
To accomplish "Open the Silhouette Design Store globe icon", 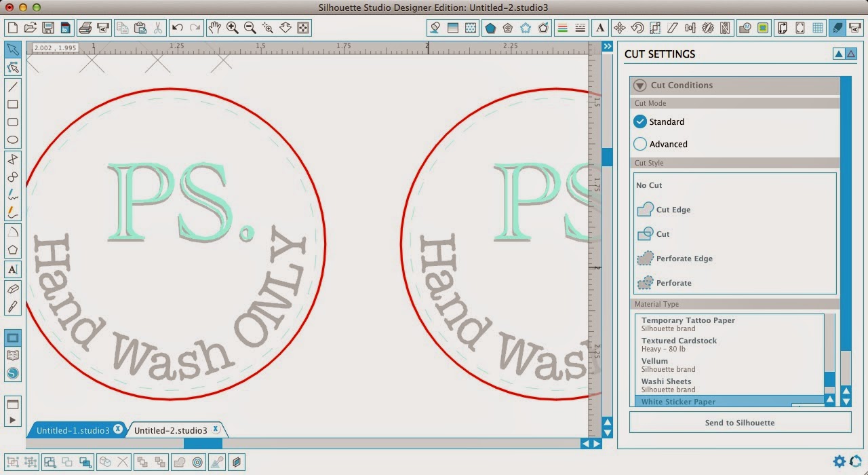I will point(12,372).
